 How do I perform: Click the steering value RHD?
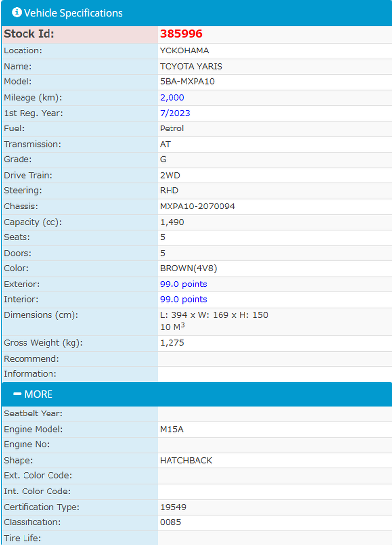click(169, 190)
